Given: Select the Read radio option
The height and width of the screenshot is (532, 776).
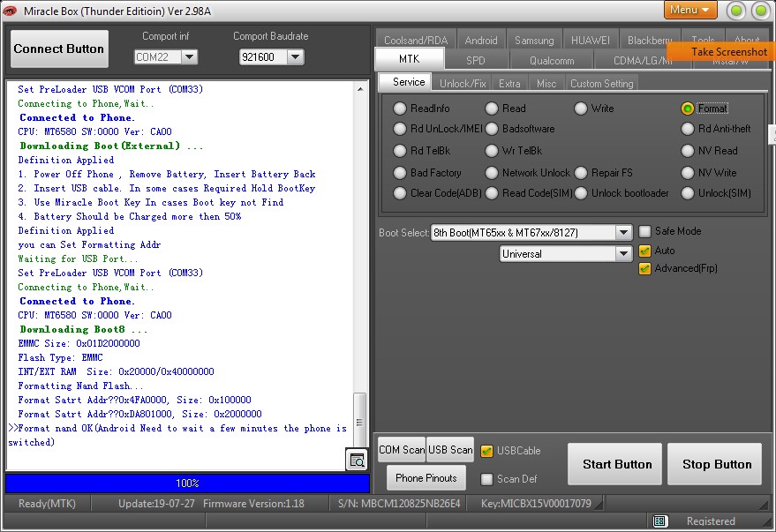Looking at the screenshot, I should (x=492, y=109).
